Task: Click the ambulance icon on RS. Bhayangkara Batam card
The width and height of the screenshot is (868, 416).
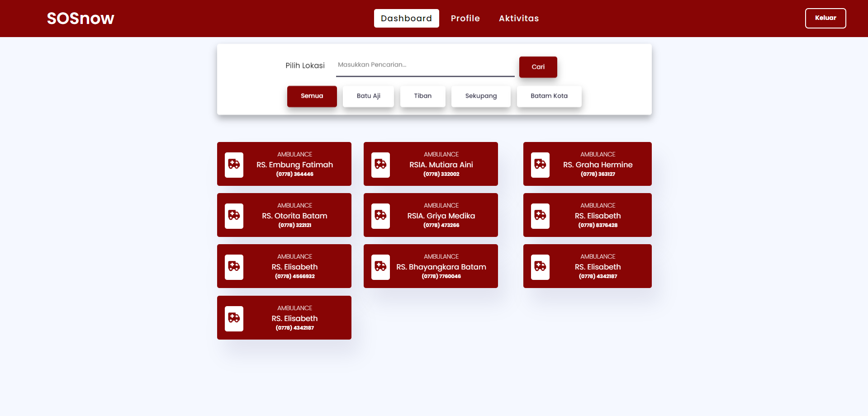Action: click(380, 267)
